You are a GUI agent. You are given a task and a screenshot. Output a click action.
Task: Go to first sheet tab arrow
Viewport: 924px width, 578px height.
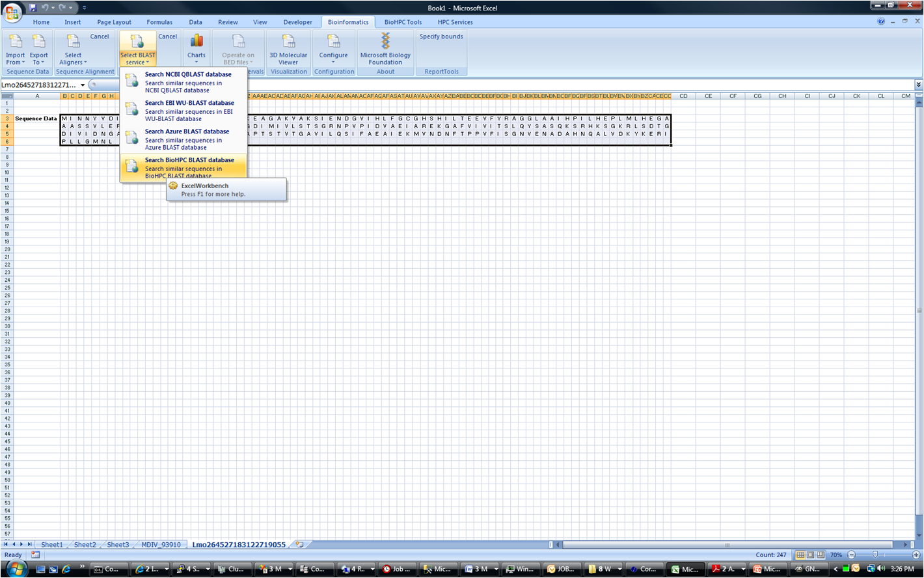pyautogui.click(x=6, y=544)
